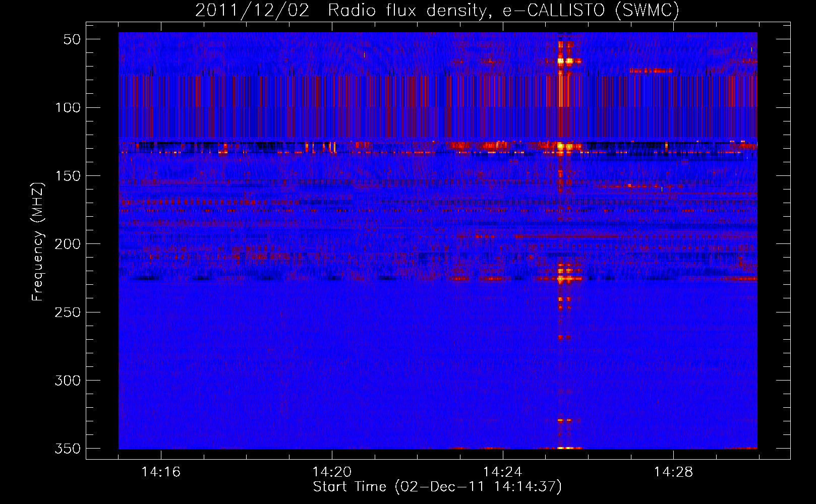Click the 350 frequency tick label
This screenshot has width=816, height=504.
(x=68, y=449)
